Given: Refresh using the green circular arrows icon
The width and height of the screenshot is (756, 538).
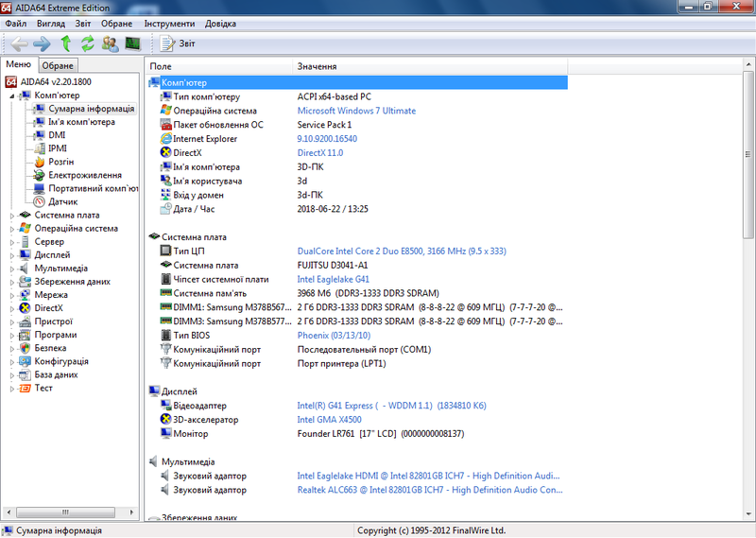Looking at the screenshot, I should [87, 43].
